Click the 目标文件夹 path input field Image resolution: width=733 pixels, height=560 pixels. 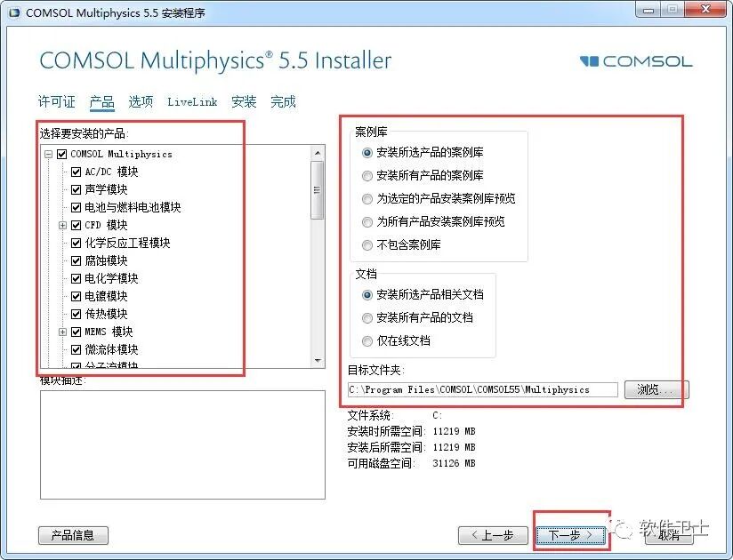tap(482, 389)
